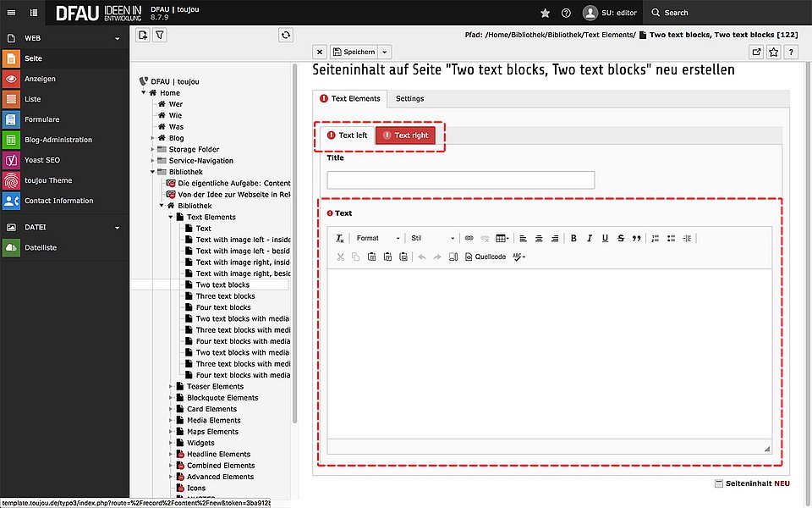812x508 pixels.
Task: Insert a blockquote
Action: point(636,239)
